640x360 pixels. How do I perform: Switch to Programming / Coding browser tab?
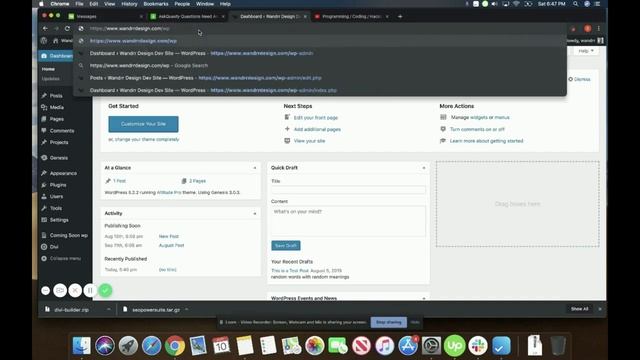[351, 16]
